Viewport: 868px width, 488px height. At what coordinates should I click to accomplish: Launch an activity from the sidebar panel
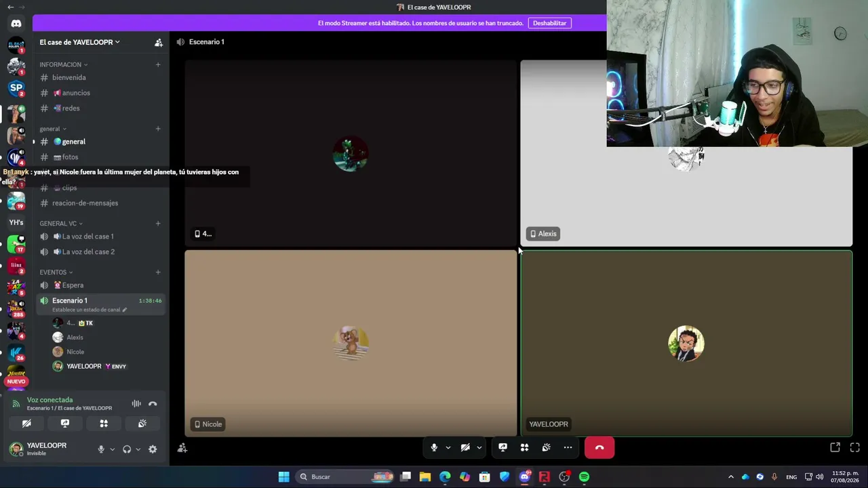tap(104, 424)
